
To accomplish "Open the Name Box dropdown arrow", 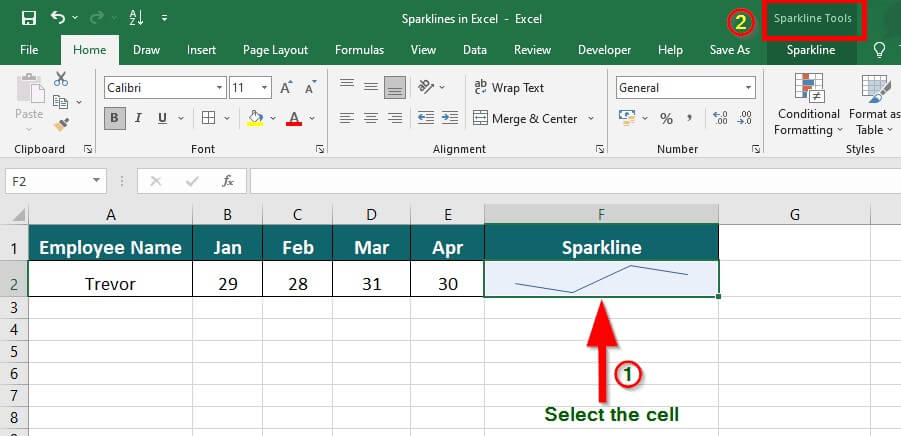I will (x=97, y=181).
